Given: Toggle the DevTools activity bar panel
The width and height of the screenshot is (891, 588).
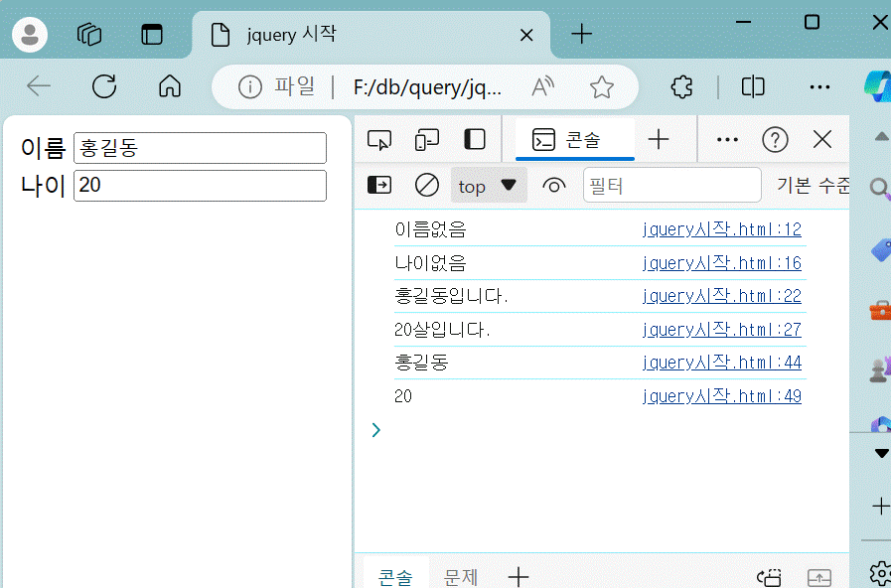Looking at the screenshot, I should click(x=474, y=139).
